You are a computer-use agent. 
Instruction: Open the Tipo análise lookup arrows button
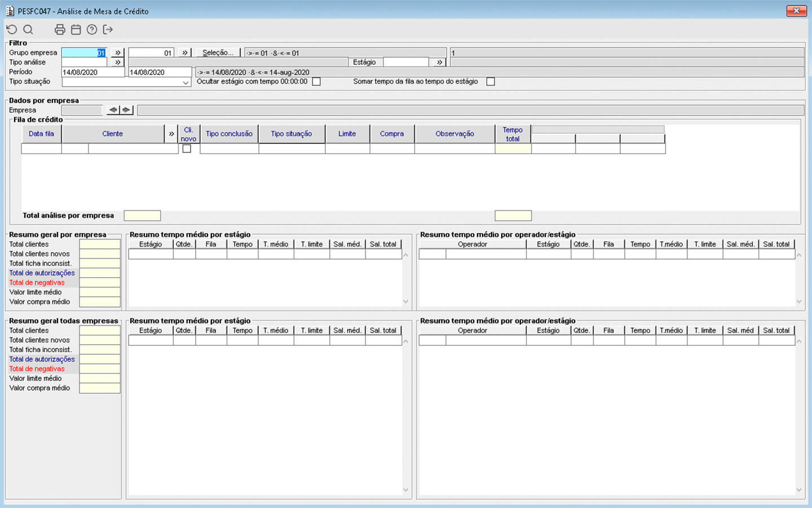117,62
